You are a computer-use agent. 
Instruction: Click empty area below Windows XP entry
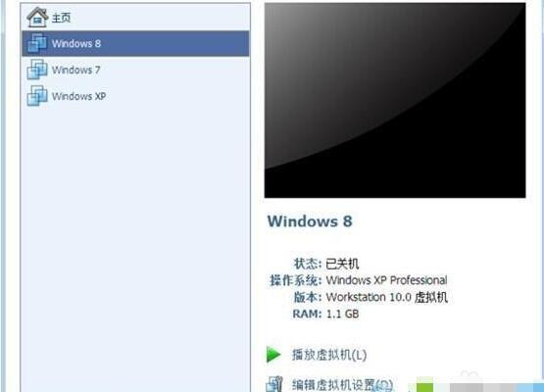coord(135,243)
